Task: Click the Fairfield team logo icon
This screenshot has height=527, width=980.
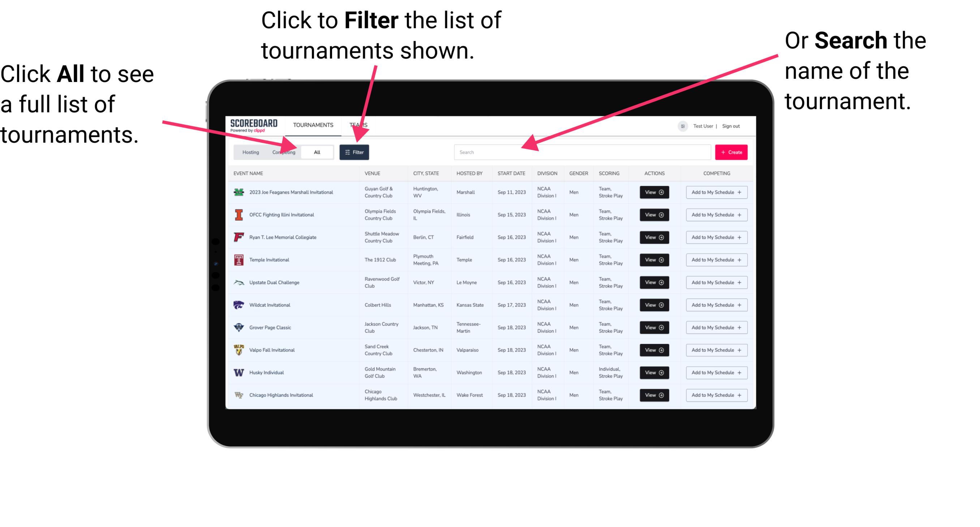Action: 240,238
